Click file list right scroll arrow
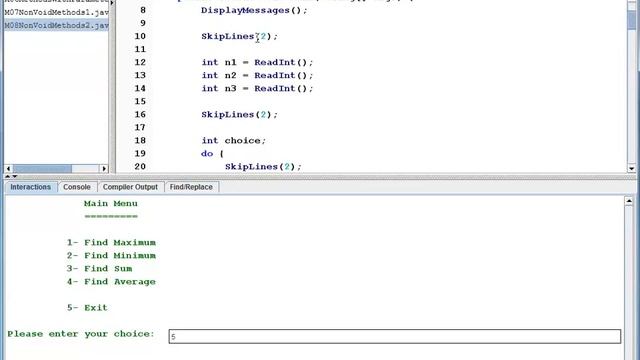The image size is (640, 360). click(104, 169)
